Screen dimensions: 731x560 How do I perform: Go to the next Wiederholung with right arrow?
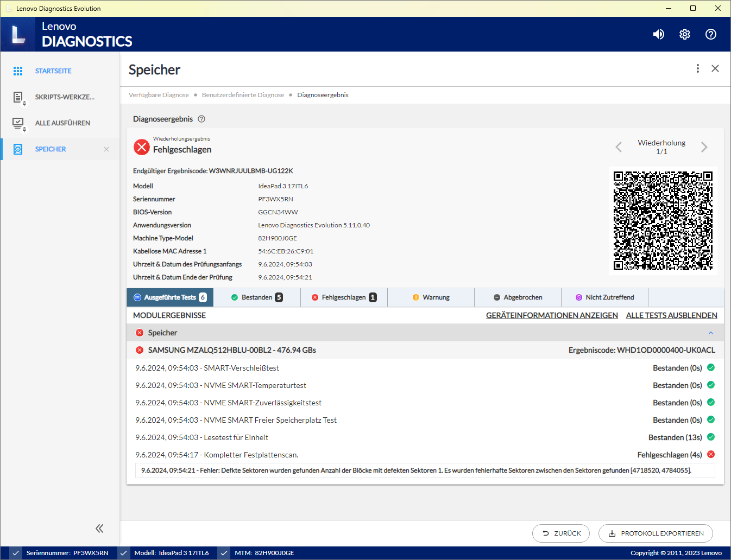click(704, 147)
